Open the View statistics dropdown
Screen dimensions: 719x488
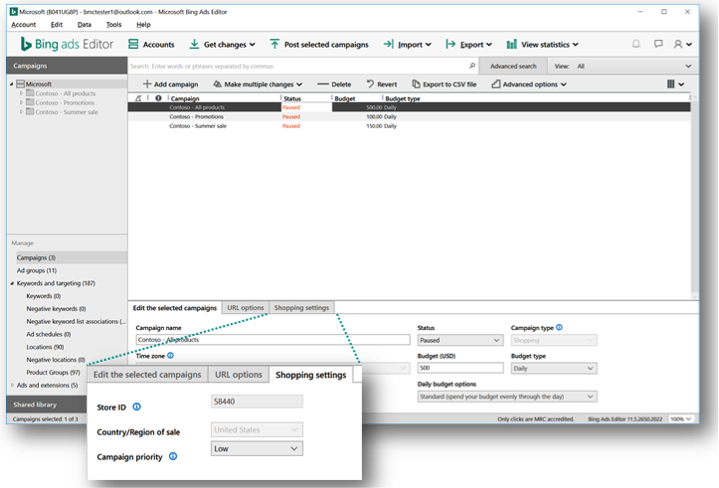pos(542,44)
